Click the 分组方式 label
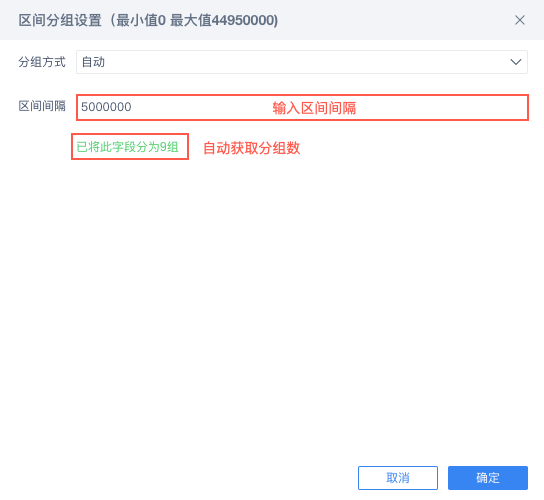The height and width of the screenshot is (500, 544). point(42,62)
